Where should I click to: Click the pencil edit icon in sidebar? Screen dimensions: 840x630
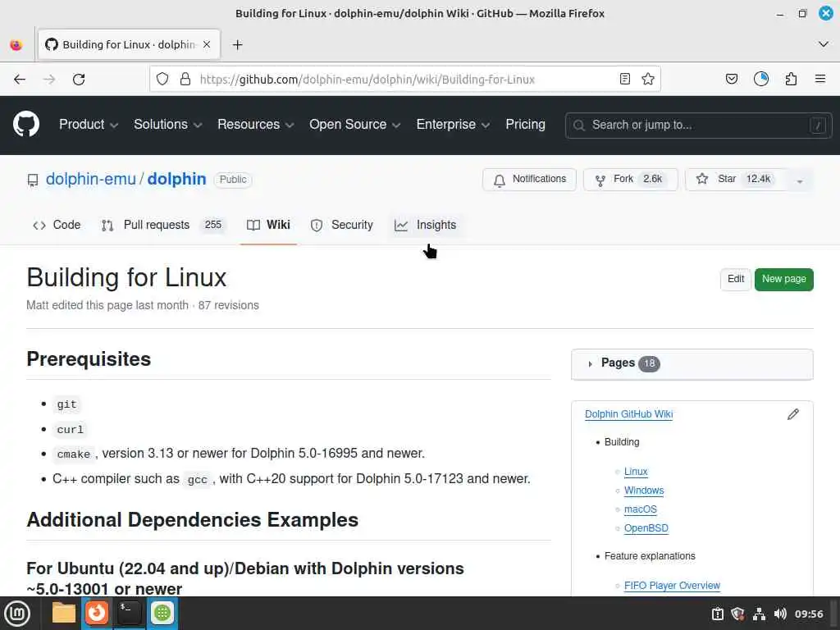click(x=793, y=414)
